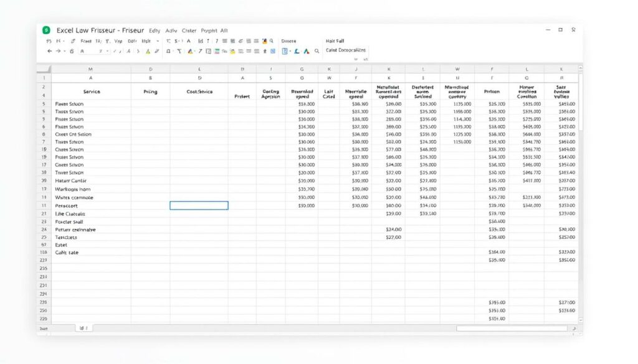Open dropdown arrow next to Hslt
Image resolution: width=638 pixels, height=364 pixels.
pos(158,41)
